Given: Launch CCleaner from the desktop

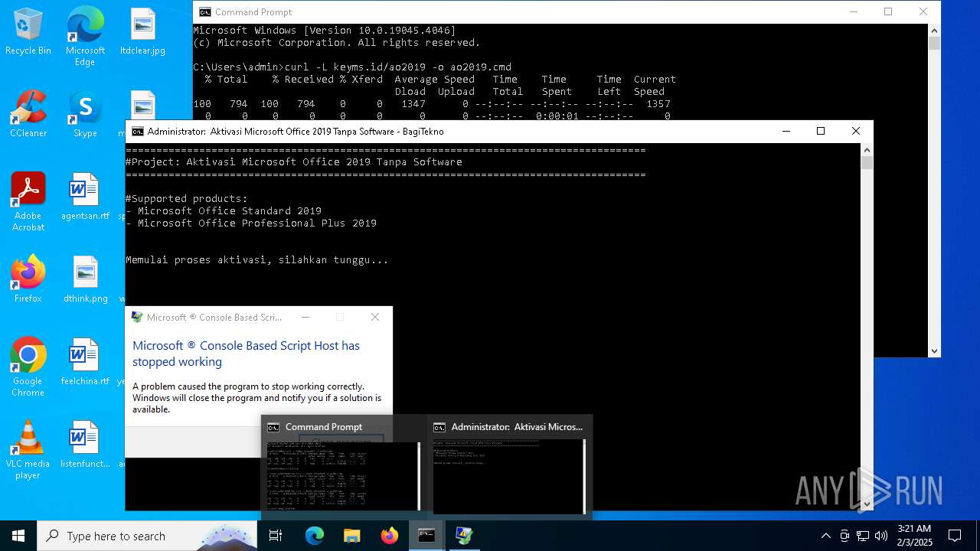Looking at the screenshot, I should pos(28,114).
